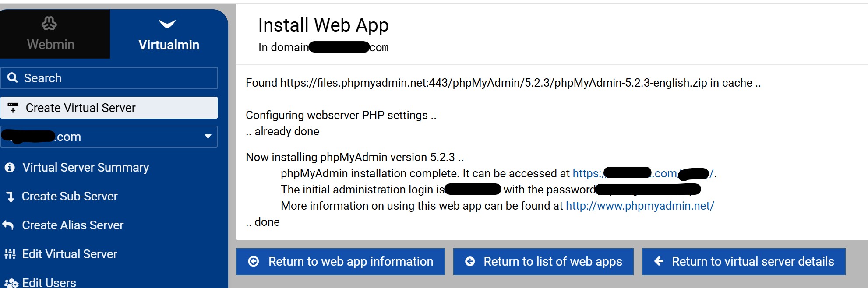
Task: Open the phpmyadmin.net information link
Action: pos(640,206)
